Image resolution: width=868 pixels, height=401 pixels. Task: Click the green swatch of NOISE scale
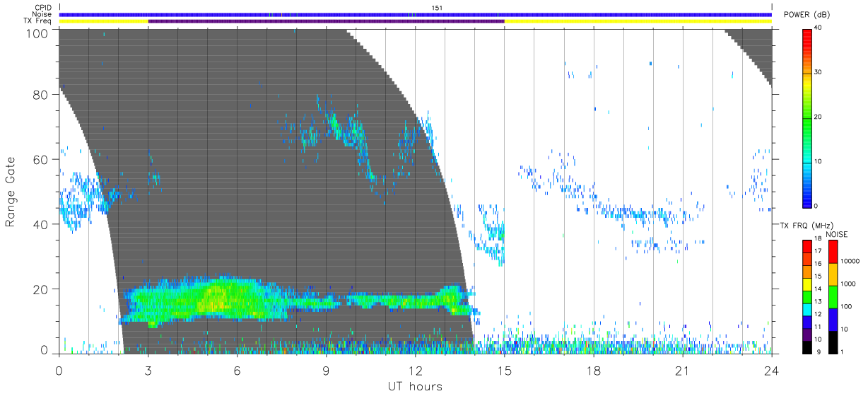click(x=833, y=297)
